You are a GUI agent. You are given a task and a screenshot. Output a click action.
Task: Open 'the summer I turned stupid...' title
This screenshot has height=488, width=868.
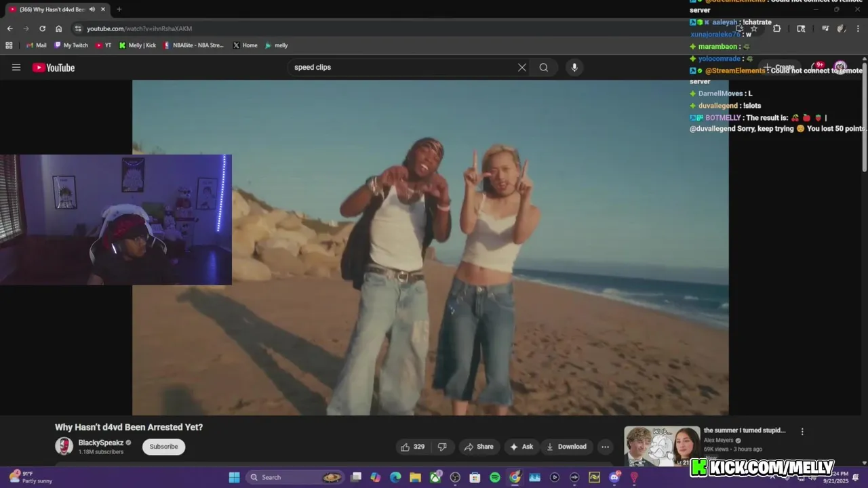(x=745, y=430)
